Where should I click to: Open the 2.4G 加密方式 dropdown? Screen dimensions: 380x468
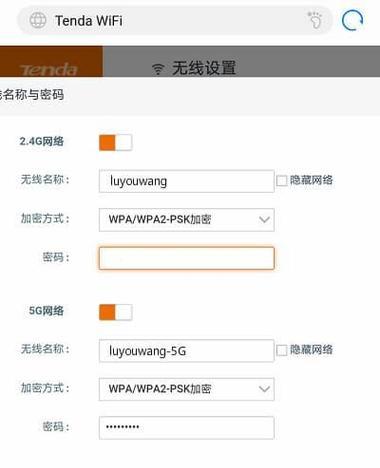pos(187,220)
